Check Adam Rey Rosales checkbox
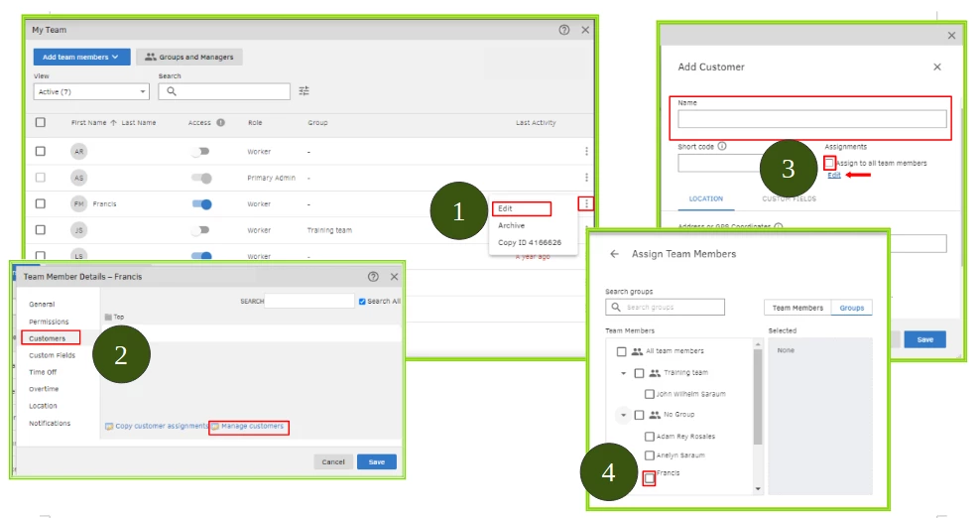This screenshot has width=980, height=518. [650, 437]
